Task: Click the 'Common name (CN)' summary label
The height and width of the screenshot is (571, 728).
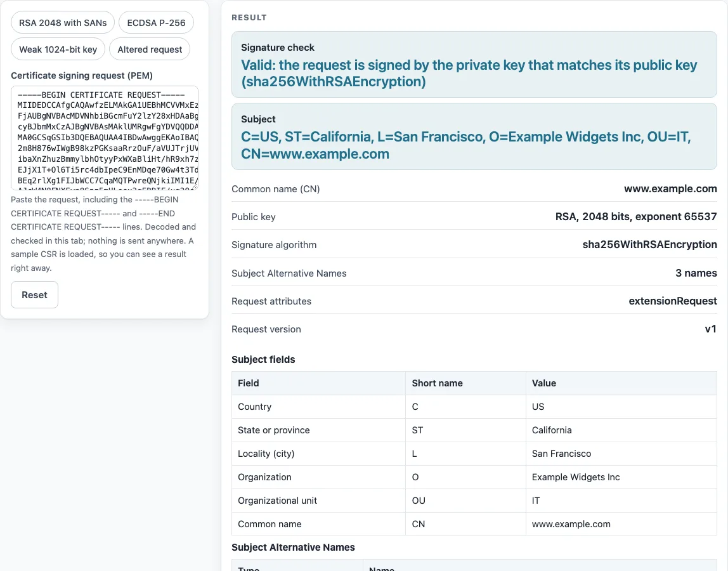Action: 276,188
